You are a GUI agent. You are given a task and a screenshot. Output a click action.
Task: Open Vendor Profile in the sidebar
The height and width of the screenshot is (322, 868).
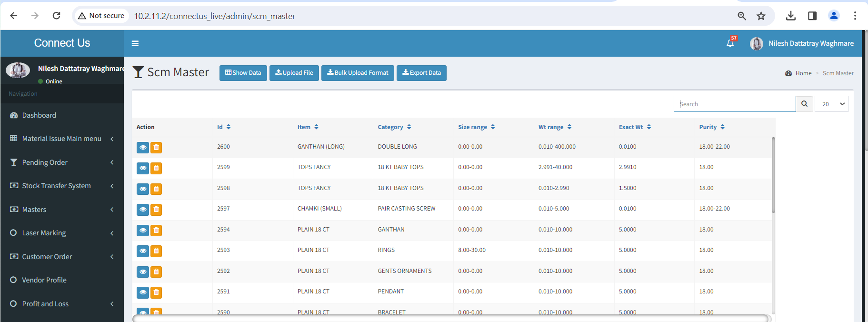pos(62,280)
